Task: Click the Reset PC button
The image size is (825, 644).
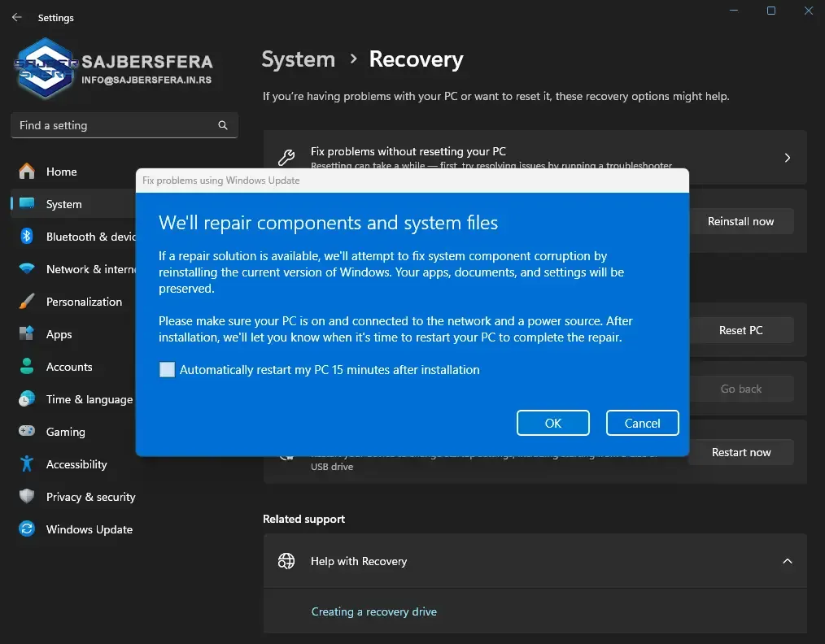Action: [x=740, y=330]
